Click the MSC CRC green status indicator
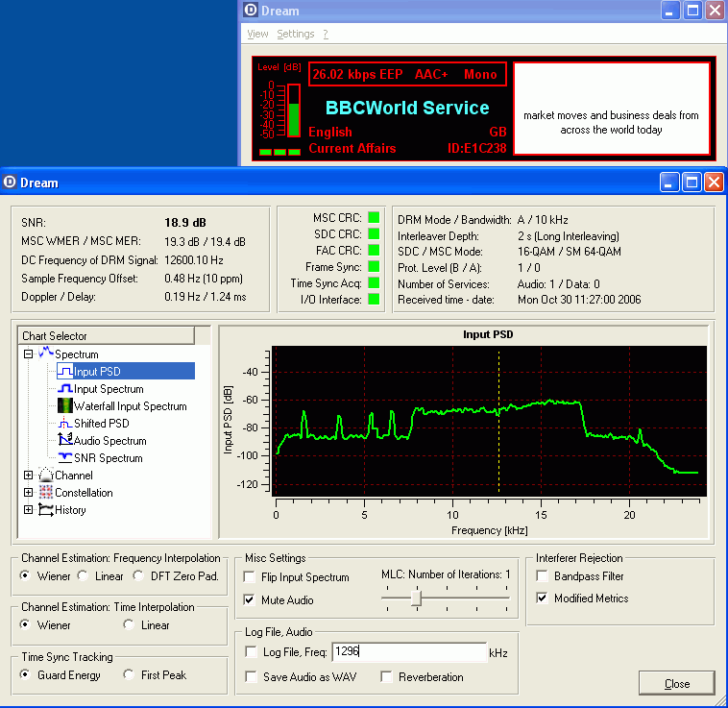This screenshot has width=728, height=708. (x=374, y=217)
